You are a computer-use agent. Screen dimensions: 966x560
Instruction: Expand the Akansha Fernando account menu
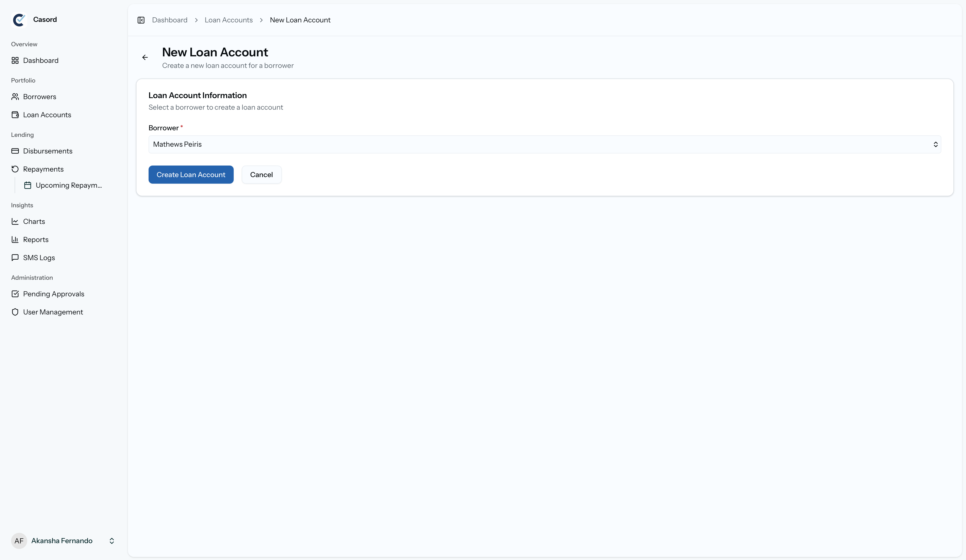point(112,540)
